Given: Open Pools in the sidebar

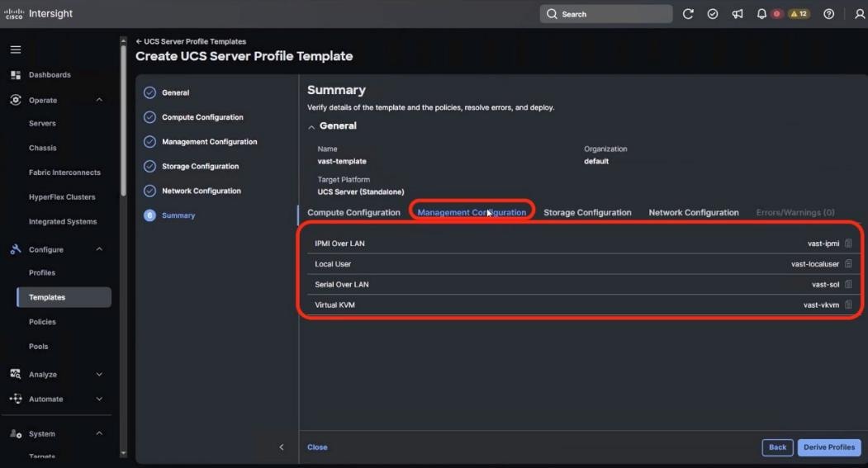Looking at the screenshot, I should click(38, 347).
